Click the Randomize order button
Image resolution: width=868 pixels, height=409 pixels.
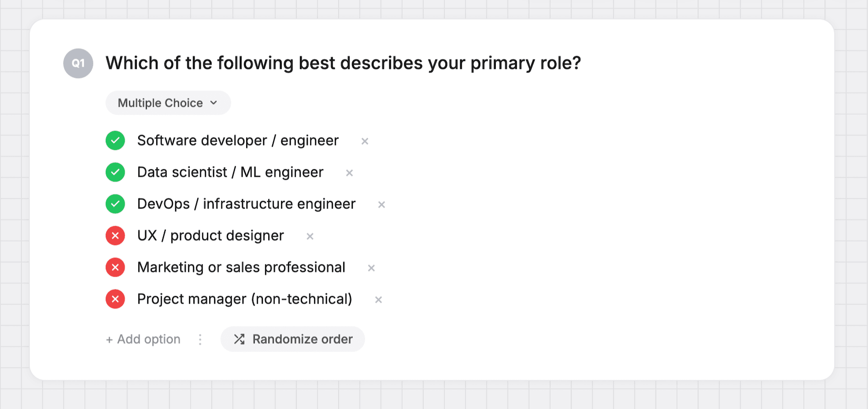click(x=293, y=339)
